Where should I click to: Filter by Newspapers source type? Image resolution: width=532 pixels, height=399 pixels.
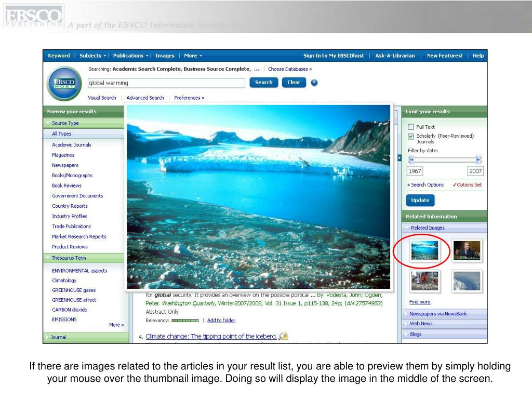click(x=65, y=165)
